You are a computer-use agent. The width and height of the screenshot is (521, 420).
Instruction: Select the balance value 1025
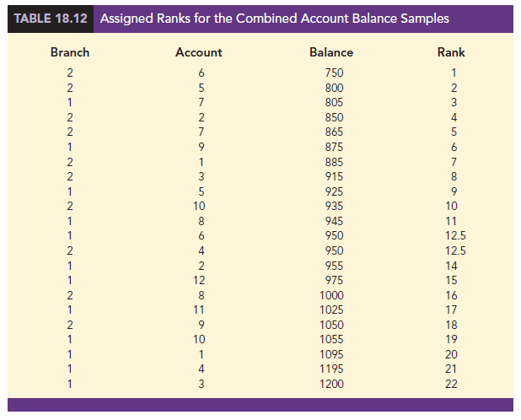coord(332,310)
